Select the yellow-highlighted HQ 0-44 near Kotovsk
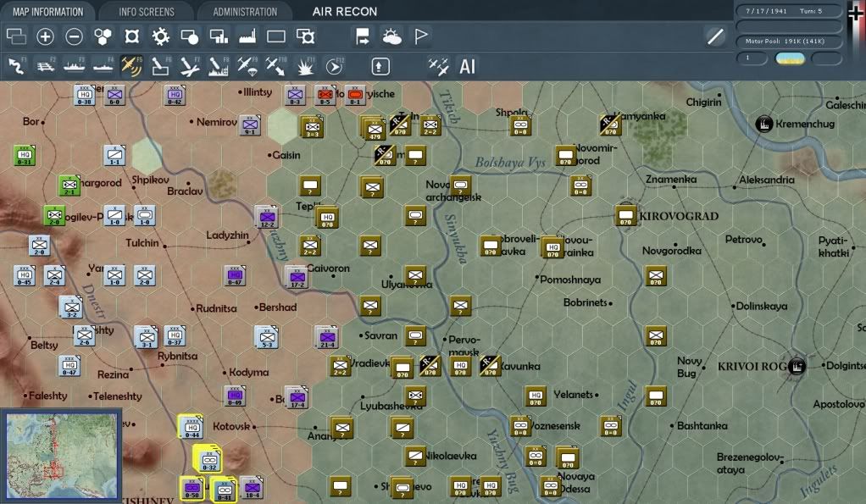This screenshot has width=866, height=504. pos(192,427)
